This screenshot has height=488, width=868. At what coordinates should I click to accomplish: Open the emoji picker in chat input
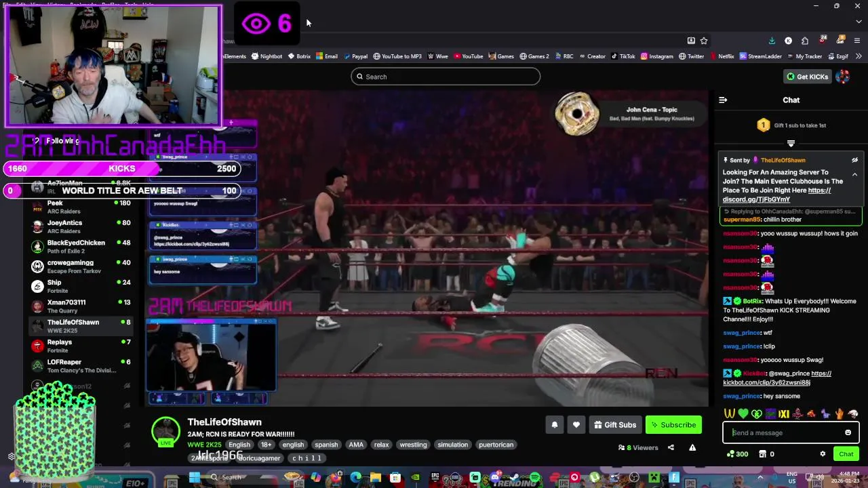(x=848, y=432)
